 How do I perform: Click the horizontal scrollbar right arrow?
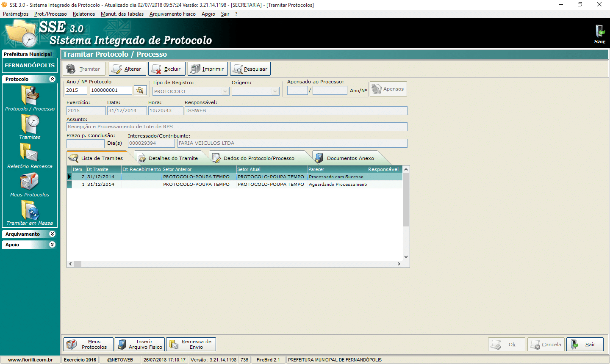pos(399,264)
